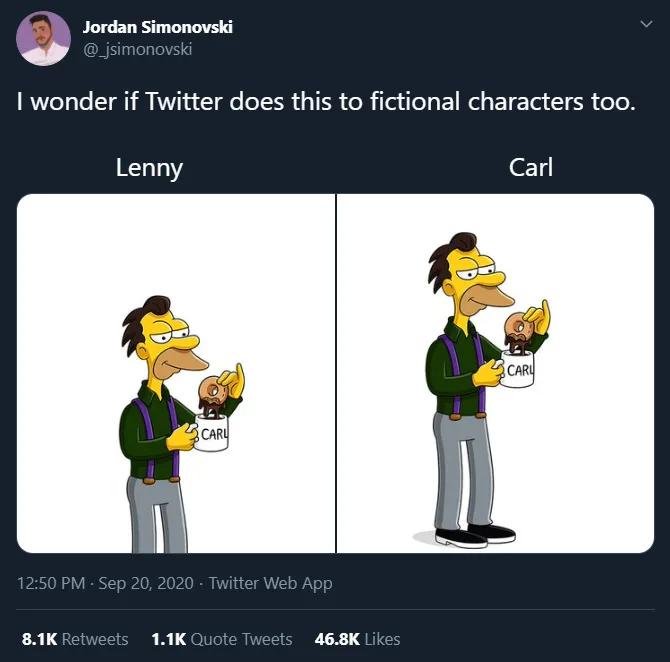Click the Lenny label above the left image

[149, 167]
